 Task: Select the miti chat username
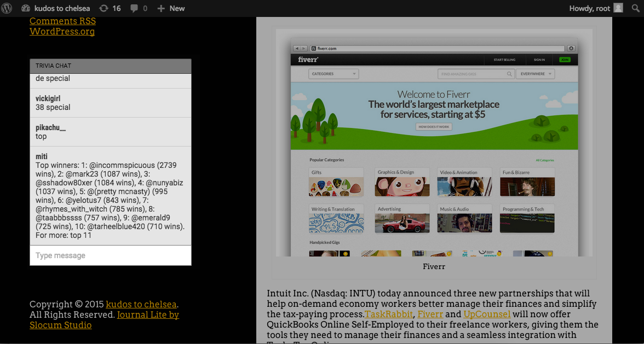coord(42,156)
